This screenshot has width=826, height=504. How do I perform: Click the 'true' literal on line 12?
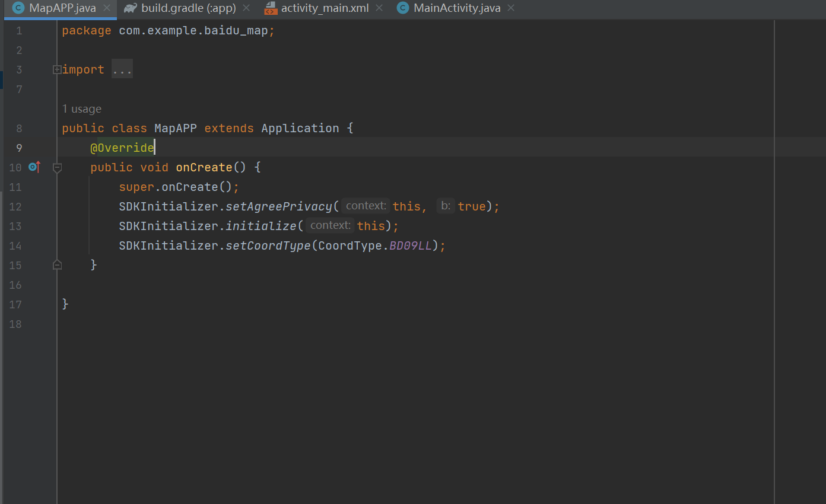point(472,206)
